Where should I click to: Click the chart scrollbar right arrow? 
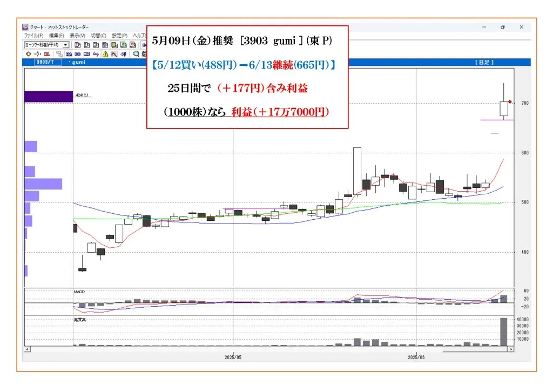click(511, 349)
